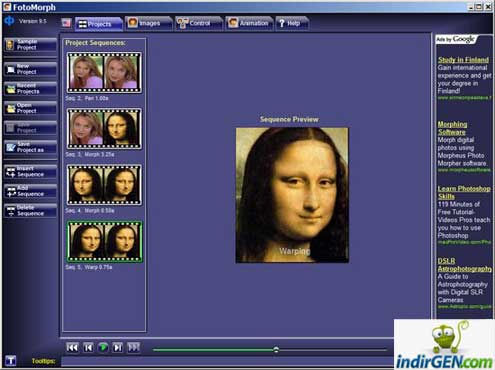Open the Morphing Software ad link
Image resolution: width=495 pixels, height=370 pixels.
pyautogui.click(x=452, y=128)
